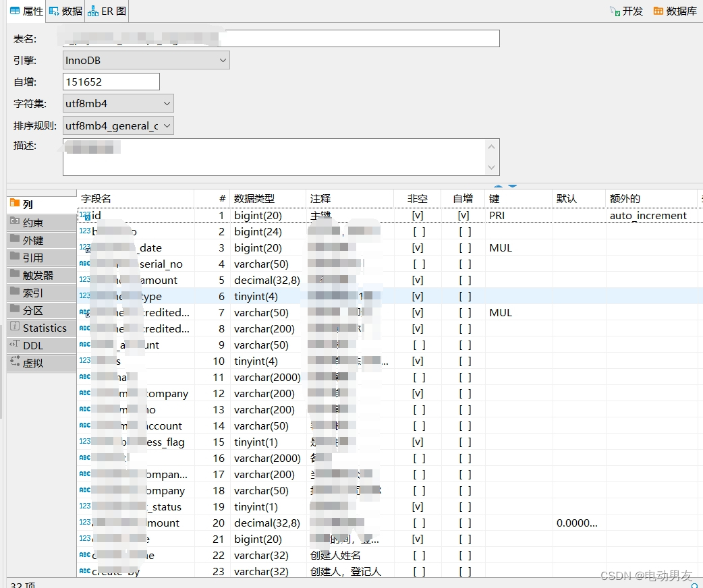
Task: Open the 数据 tab
Action: coord(65,11)
